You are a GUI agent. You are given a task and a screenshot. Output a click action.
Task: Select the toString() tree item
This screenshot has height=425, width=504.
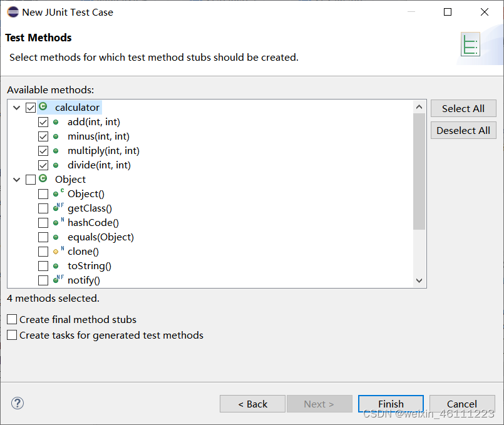coord(90,265)
